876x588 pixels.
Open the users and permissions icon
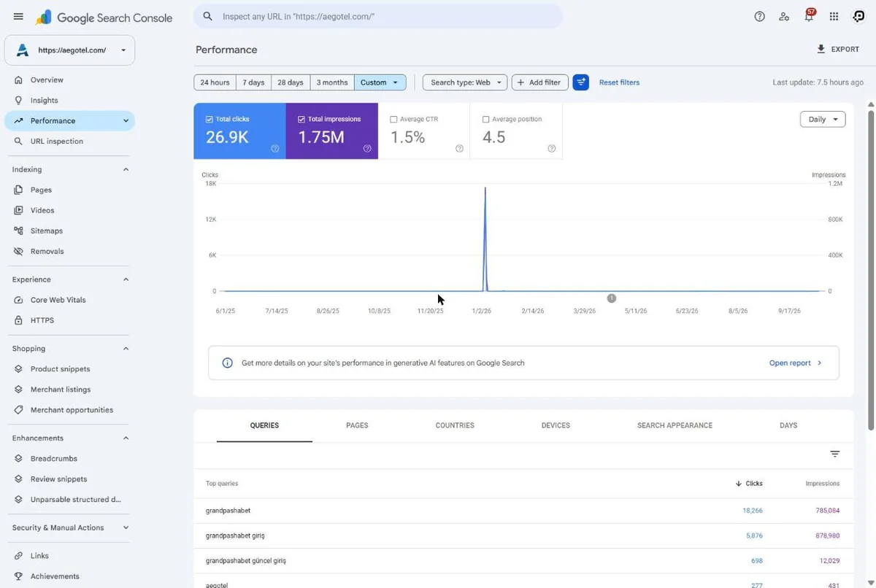point(784,17)
